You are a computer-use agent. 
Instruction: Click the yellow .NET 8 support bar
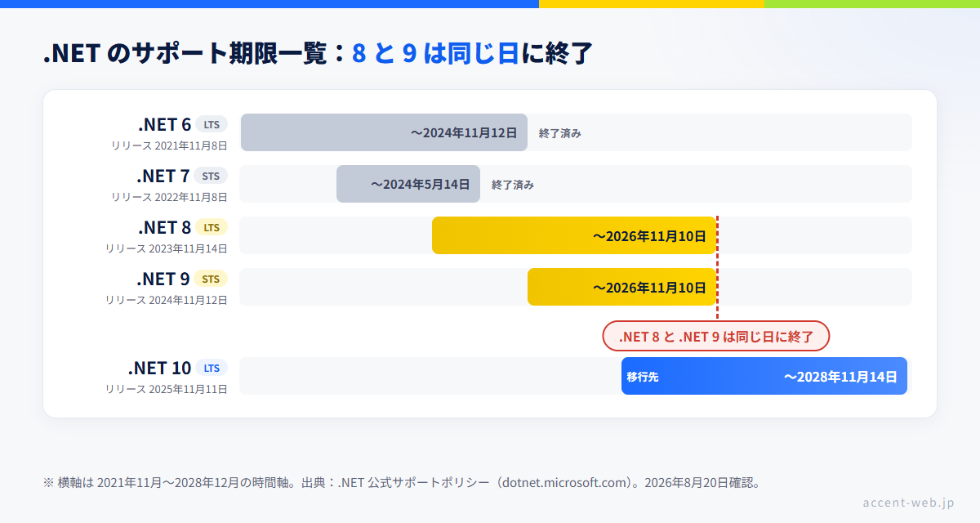coord(574,235)
